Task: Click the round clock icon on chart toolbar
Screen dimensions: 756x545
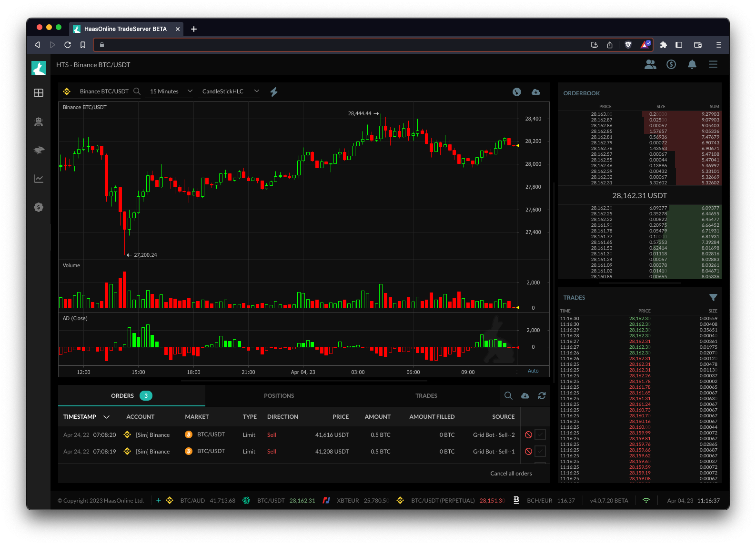Action: [517, 92]
